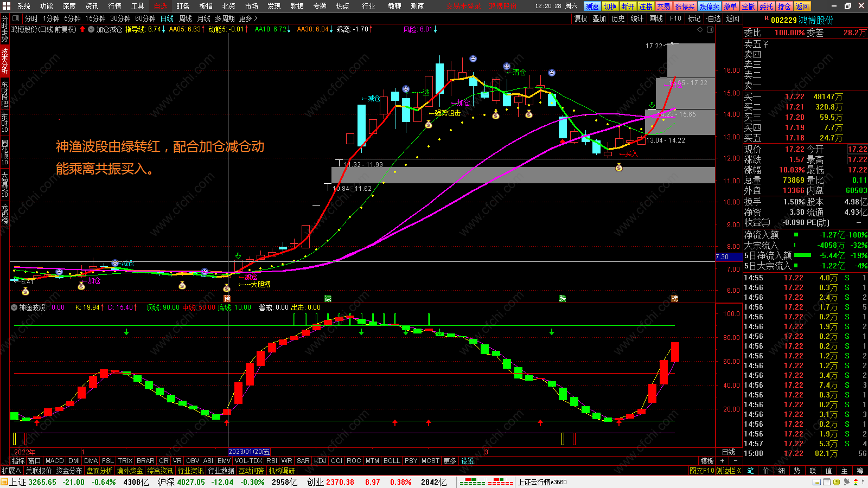Click the small panel icon beside the diamond

point(709,29)
